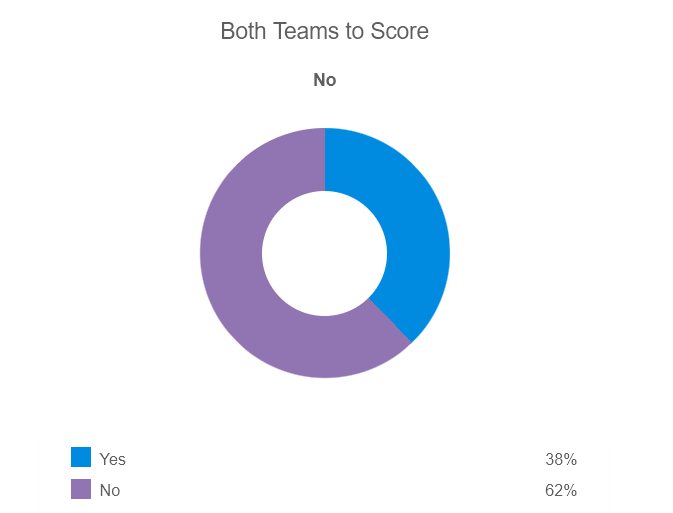Toggle the Yes series using its legend marker
673x513 pixels.
(x=81, y=458)
